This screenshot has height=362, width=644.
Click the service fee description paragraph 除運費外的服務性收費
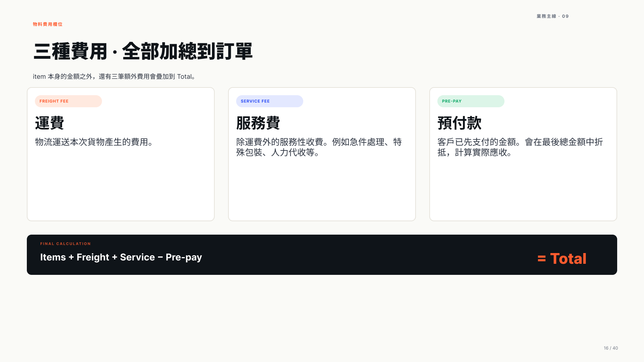tap(319, 147)
